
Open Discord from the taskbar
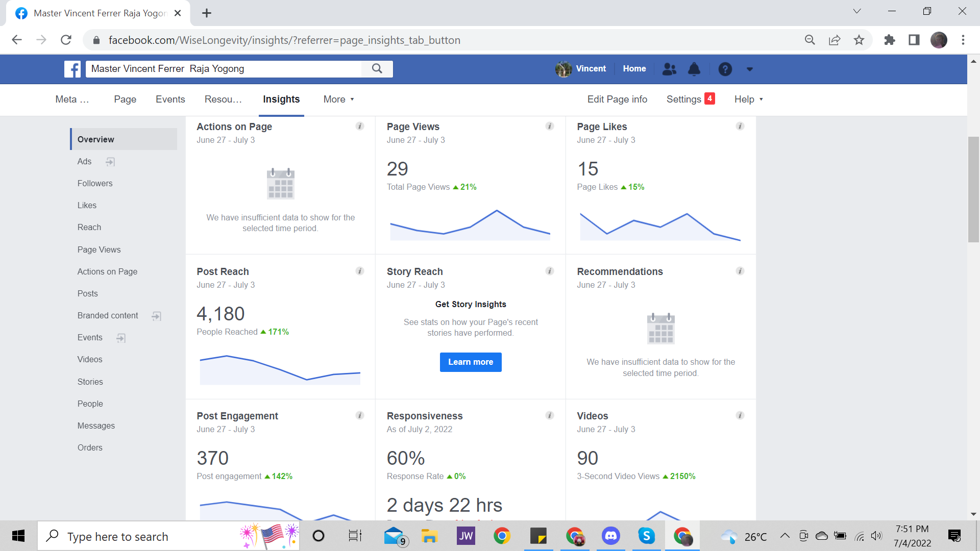[611, 536]
